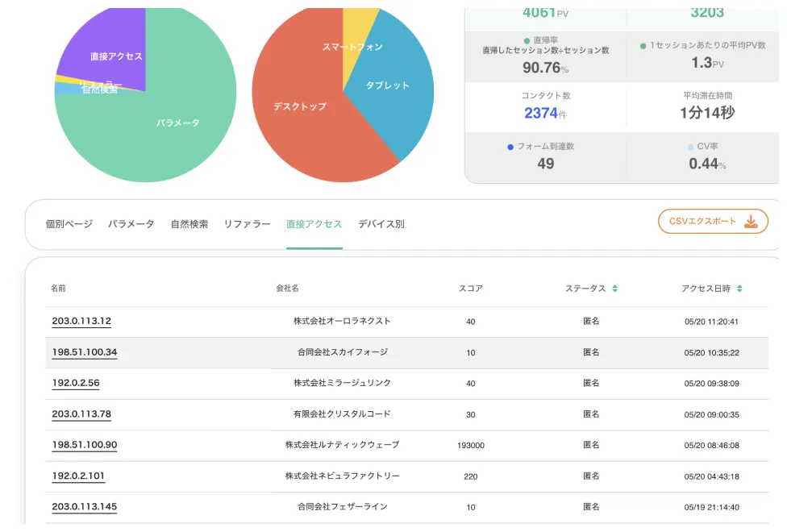Open visitor link 192.0.2.101

78,476
